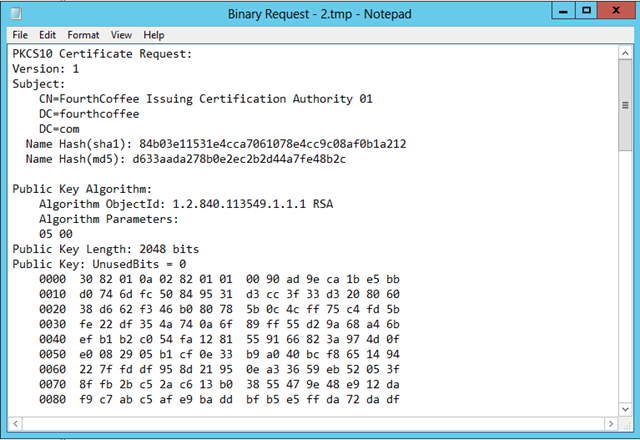The image size is (640, 440).
Task: Click the hex offset 0030 row
Action: 219,324
